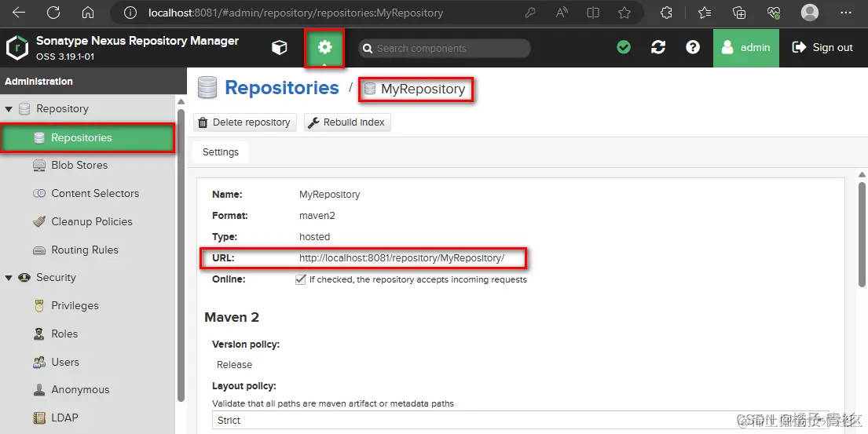Open the Browse cube icon in header
This screenshot has height=434, width=868.
click(280, 48)
